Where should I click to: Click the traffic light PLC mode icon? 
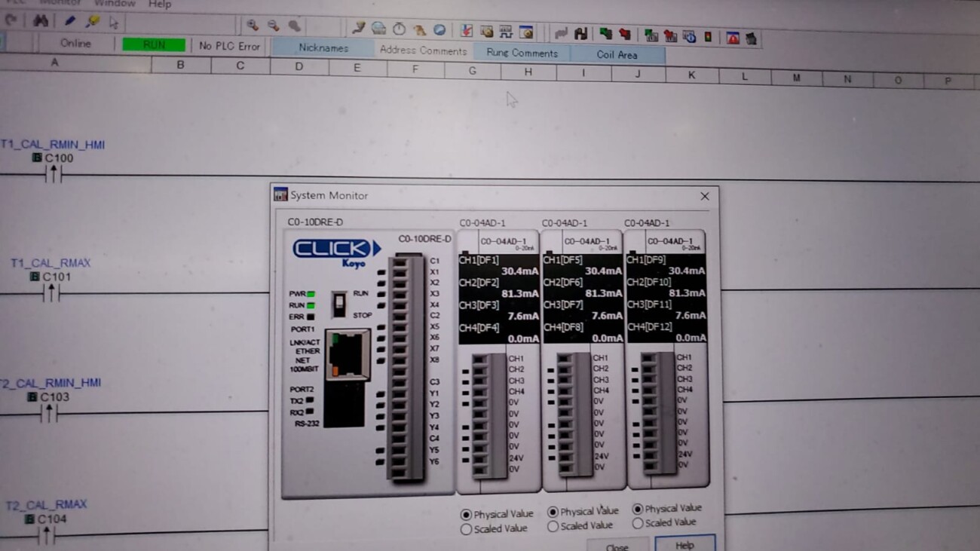(x=708, y=36)
